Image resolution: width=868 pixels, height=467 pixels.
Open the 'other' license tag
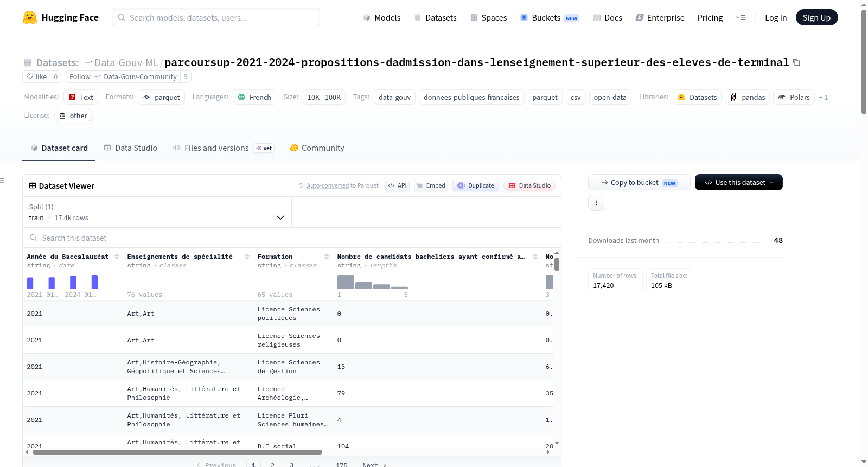tap(73, 116)
